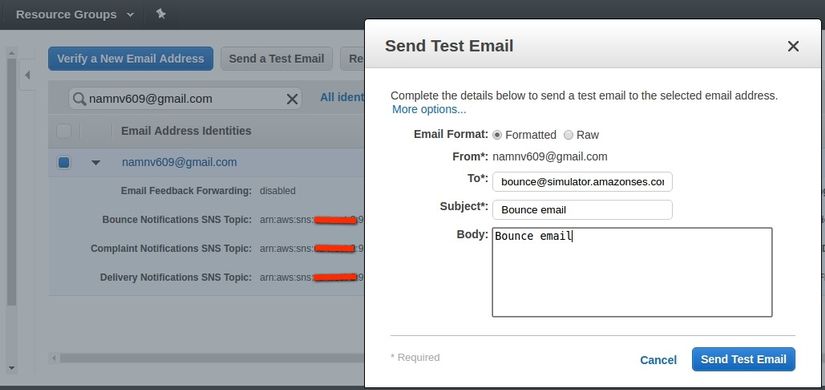Open the Resource Groups menu

[x=75, y=14]
